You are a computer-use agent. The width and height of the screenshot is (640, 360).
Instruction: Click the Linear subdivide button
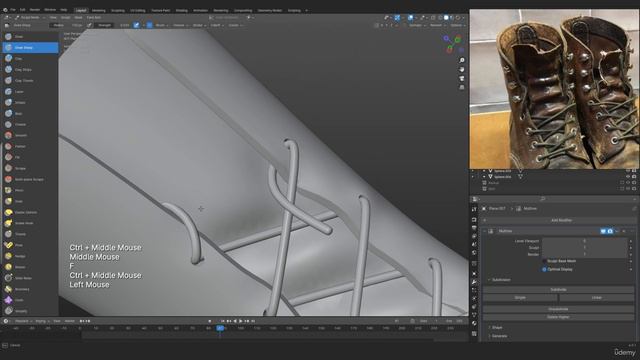click(x=597, y=298)
